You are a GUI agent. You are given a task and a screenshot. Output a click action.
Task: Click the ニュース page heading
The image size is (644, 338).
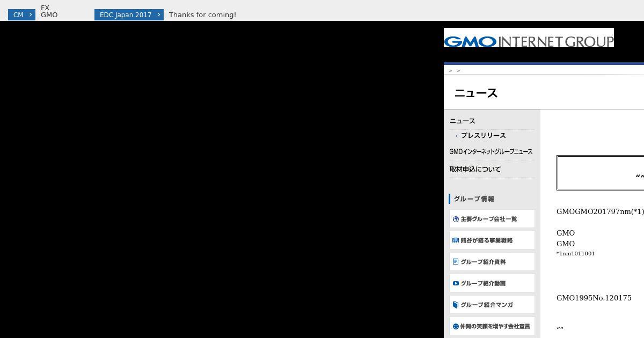click(x=476, y=93)
